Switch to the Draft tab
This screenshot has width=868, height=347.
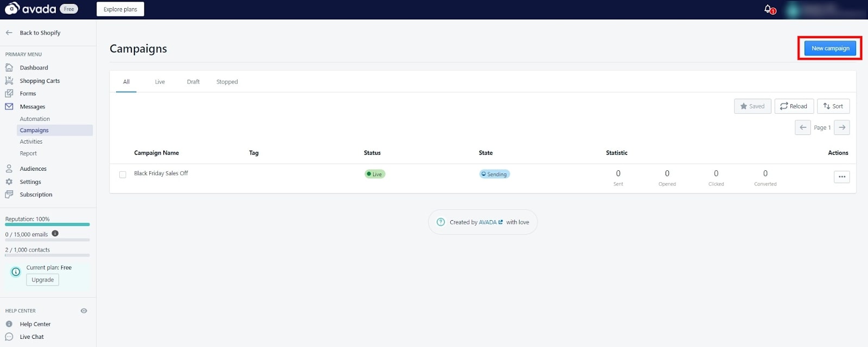[193, 82]
